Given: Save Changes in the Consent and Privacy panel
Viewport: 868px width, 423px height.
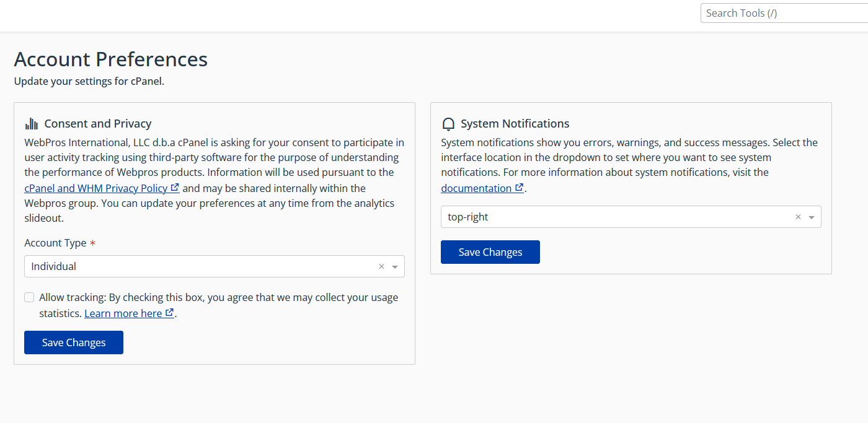Looking at the screenshot, I should click(73, 342).
